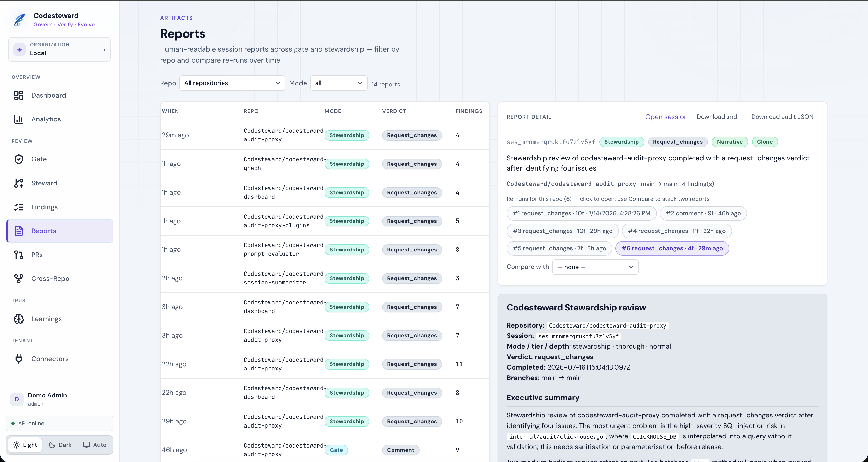Select the codesteward-prompt-evaluator report row
The width and height of the screenshot is (868, 462).
325,250
